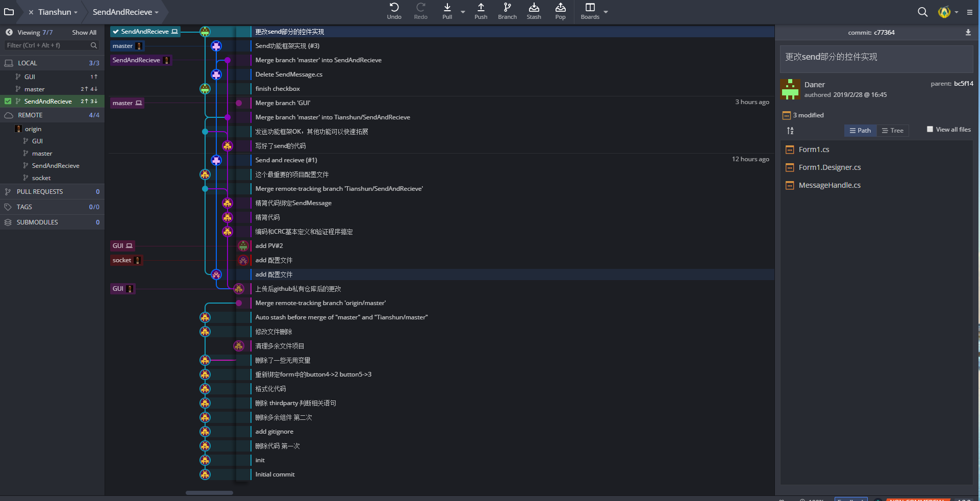Click the checked-out SendAndRecieve label in graph
Image resolution: width=980 pixels, height=501 pixels.
(x=145, y=32)
